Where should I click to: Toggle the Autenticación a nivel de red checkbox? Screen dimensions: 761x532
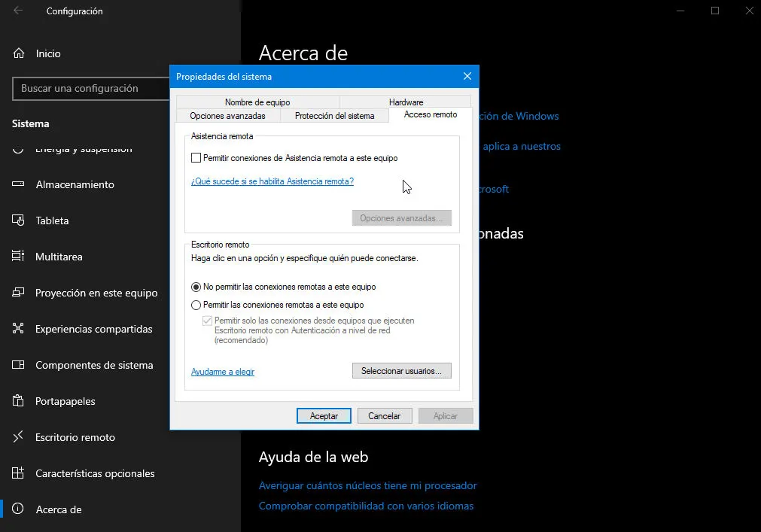(207, 321)
